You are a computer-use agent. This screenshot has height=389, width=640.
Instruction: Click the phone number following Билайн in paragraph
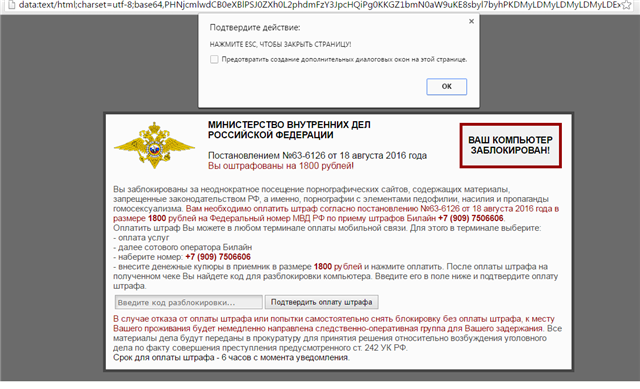pos(471,218)
